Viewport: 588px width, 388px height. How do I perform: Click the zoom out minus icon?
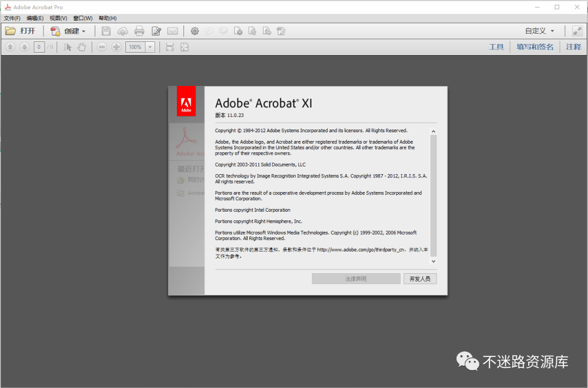[102, 47]
